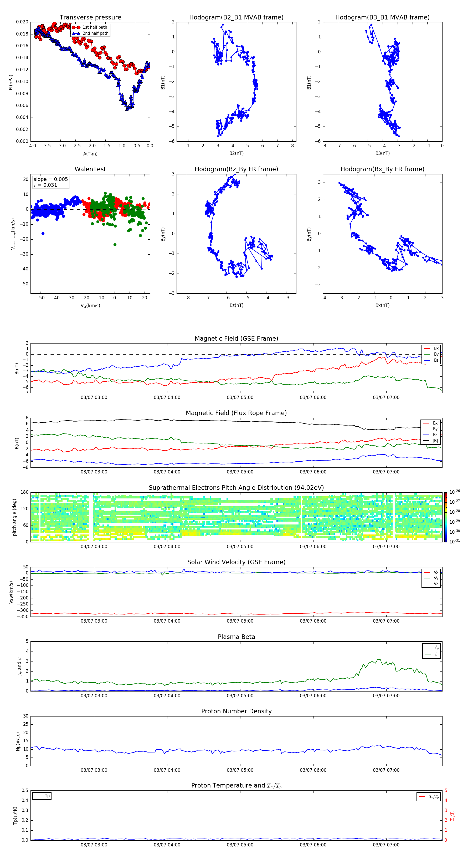Click the 'Vz' legend entry
Viewport: 473px width, 868px height.
(431, 584)
